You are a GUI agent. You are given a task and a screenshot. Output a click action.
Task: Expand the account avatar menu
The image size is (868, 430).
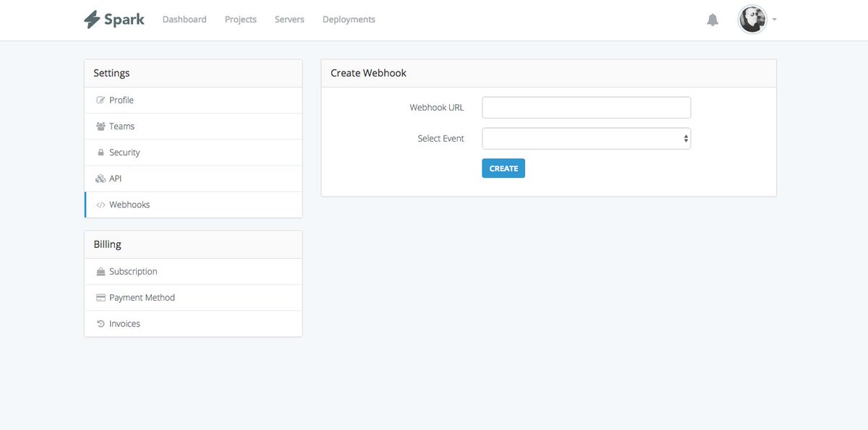(774, 20)
